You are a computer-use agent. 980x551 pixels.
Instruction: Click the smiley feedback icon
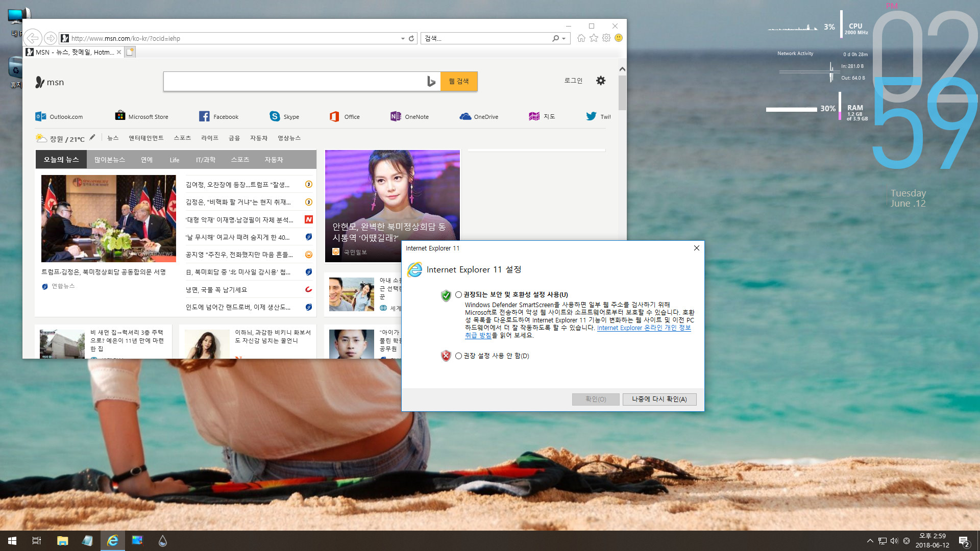point(619,38)
